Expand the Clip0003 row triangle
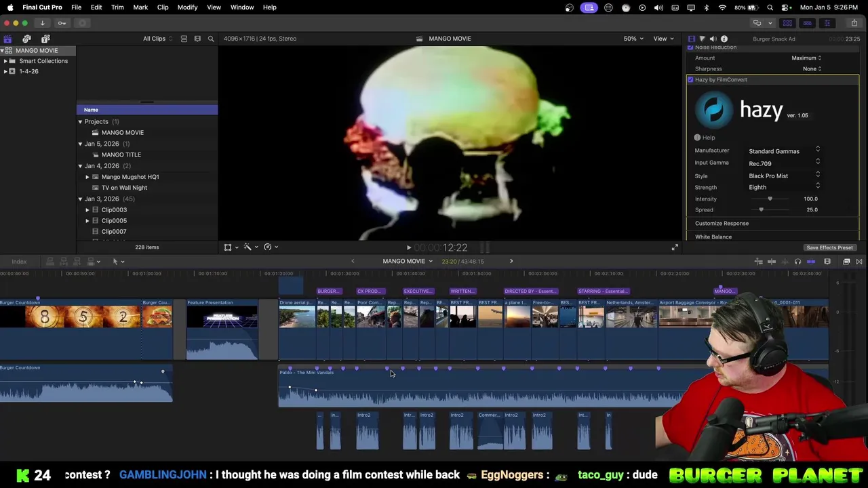868x488 pixels. tap(87, 210)
